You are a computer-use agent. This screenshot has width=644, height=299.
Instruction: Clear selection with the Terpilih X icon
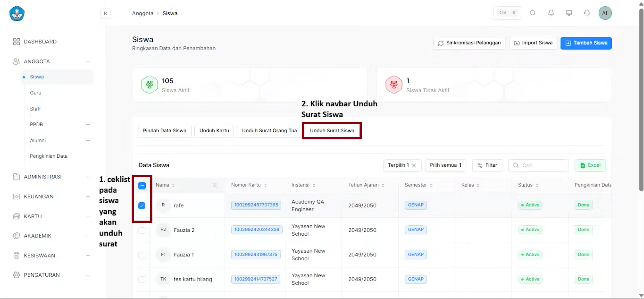coord(414,165)
